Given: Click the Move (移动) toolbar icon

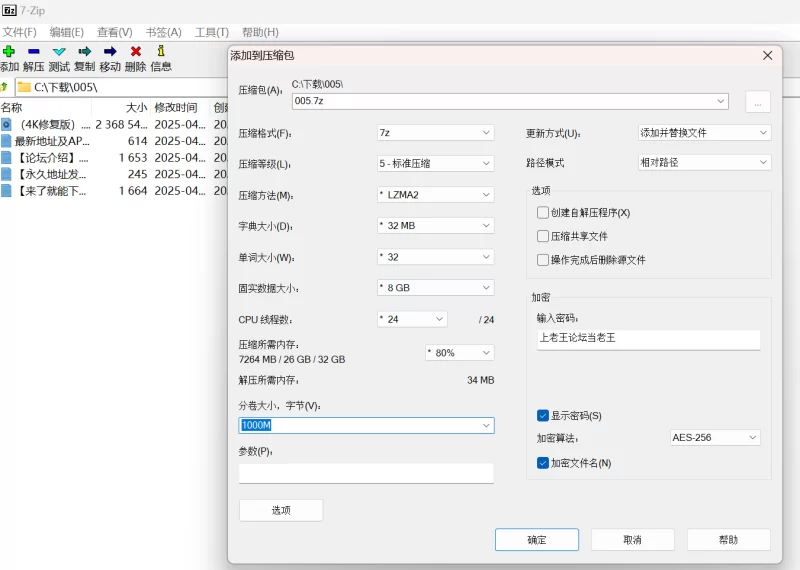Looking at the screenshot, I should tap(110, 51).
